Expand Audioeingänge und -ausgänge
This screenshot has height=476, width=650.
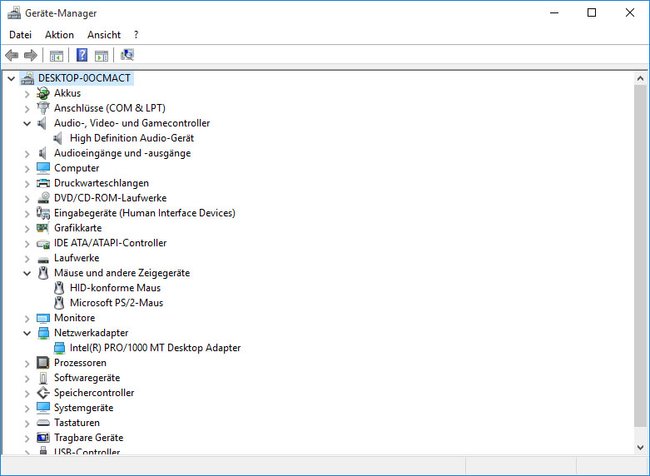pos(27,153)
